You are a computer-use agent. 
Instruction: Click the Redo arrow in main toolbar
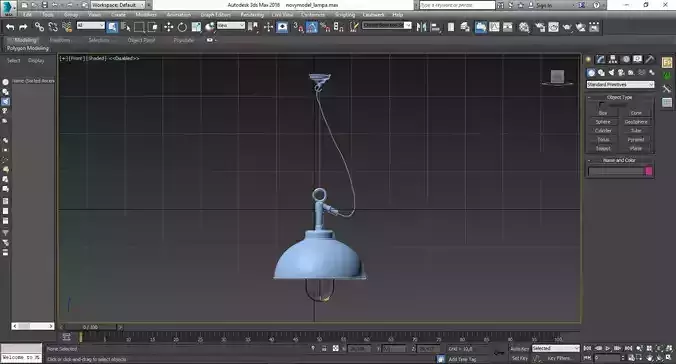pos(23,27)
